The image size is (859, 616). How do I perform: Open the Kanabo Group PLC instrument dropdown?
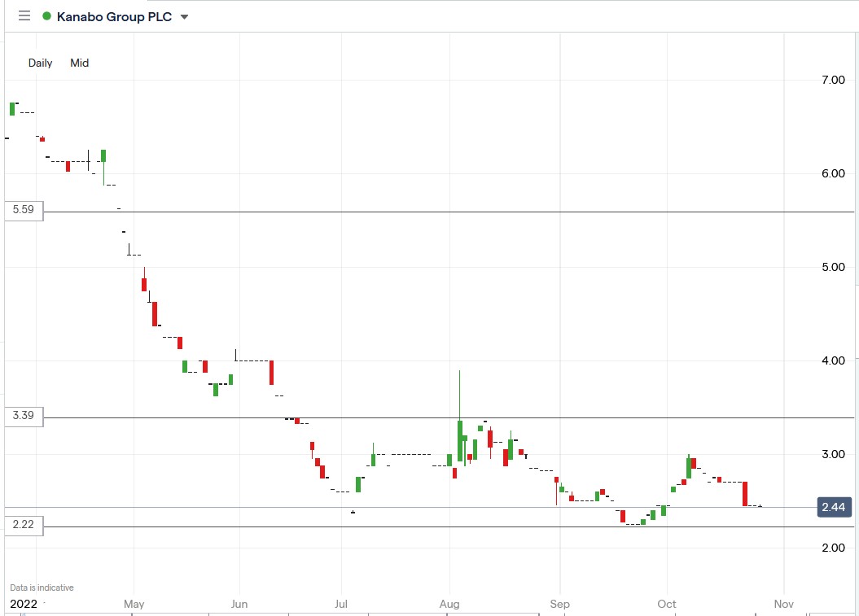coord(185,15)
